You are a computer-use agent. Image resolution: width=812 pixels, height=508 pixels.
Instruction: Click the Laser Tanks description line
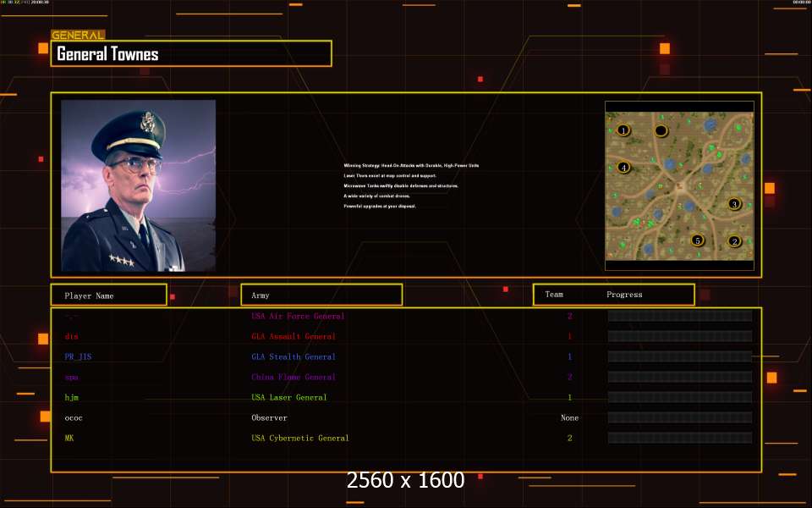[390, 176]
